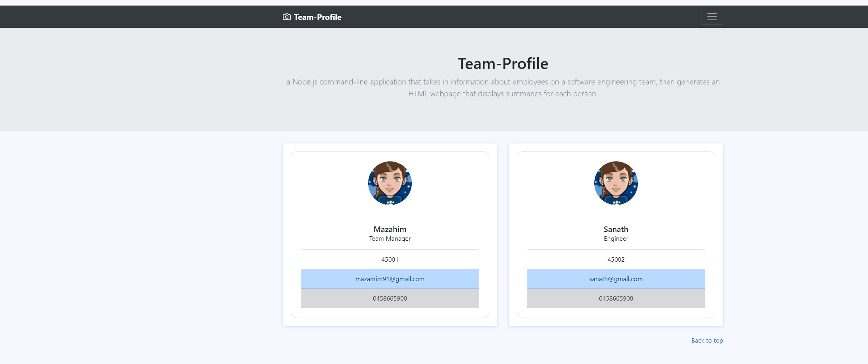
Task: Click Sanath's phone number row
Action: click(615, 298)
